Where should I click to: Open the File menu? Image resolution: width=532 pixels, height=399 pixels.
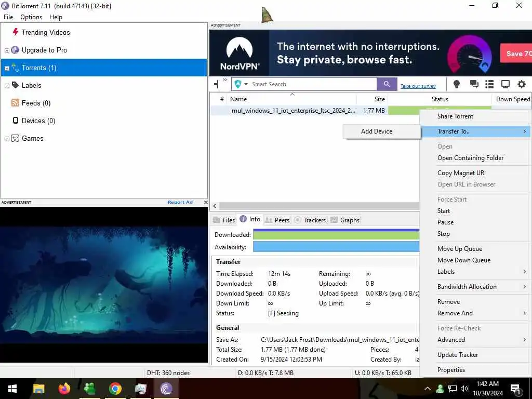coord(8,17)
